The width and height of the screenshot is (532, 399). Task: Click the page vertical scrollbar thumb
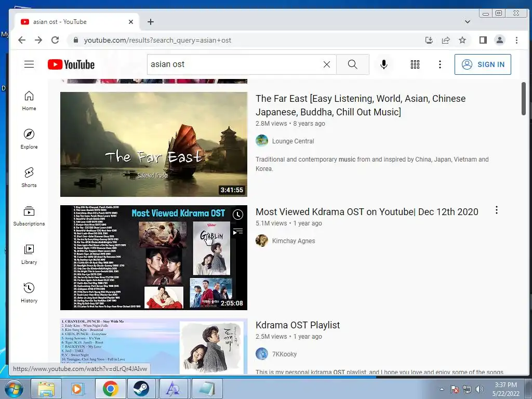point(524,98)
